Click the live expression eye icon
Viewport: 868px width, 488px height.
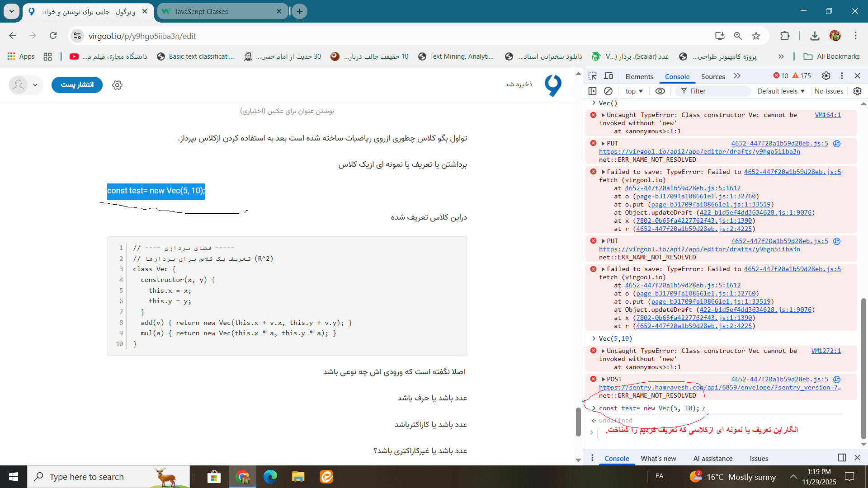click(x=660, y=91)
